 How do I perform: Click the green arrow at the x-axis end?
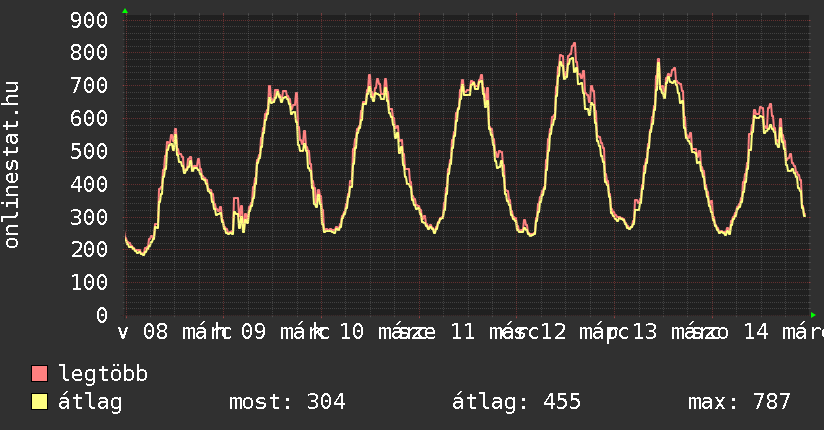click(813, 315)
